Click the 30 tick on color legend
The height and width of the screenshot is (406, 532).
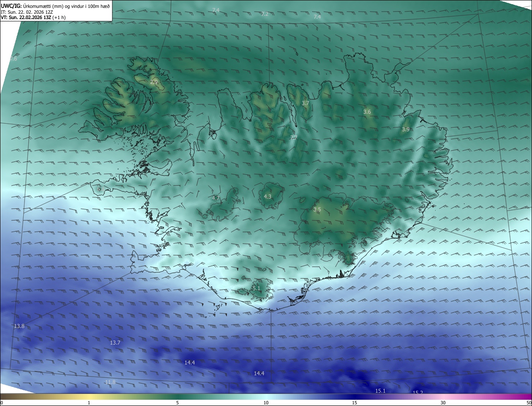click(443, 403)
